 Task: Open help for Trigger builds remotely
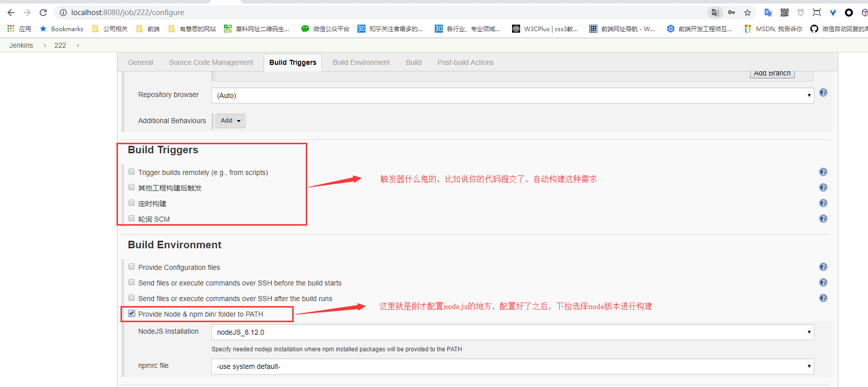click(x=823, y=172)
